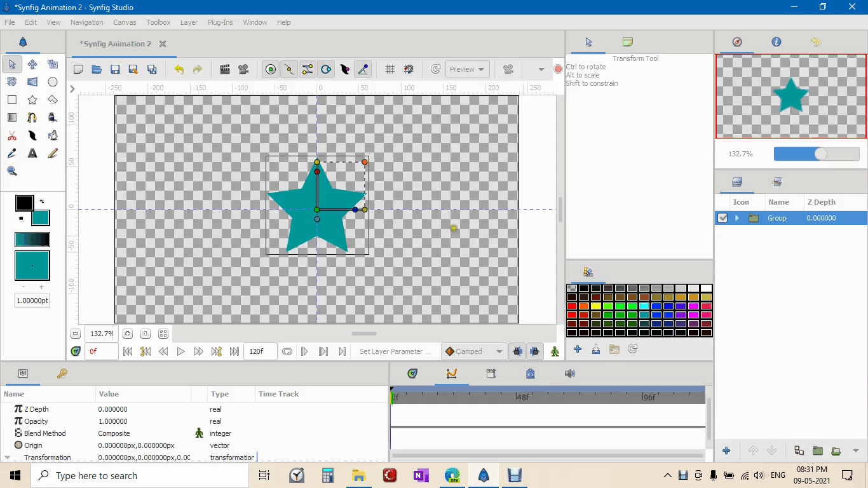The height and width of the screenshot is (488, 868).
Task: Select the Rectangle tool in toolbox
Action: pyautogui.click(x=12, y=100)
